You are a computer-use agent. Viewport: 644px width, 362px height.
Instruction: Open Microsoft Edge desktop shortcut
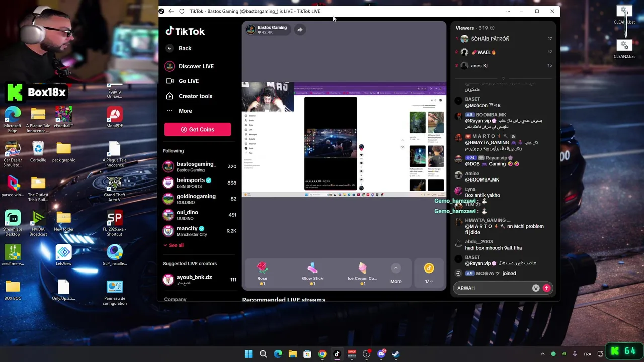pyautogui.click(x=13, y=119)
